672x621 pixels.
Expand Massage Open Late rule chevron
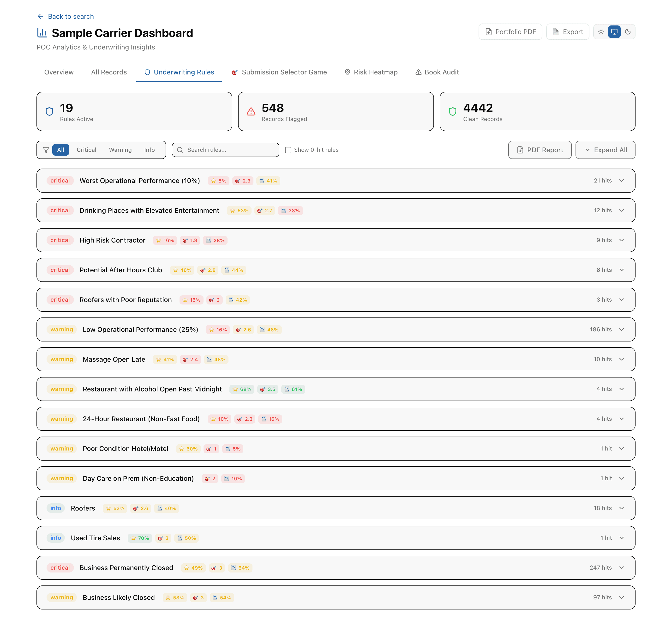(x=622, y=359)
